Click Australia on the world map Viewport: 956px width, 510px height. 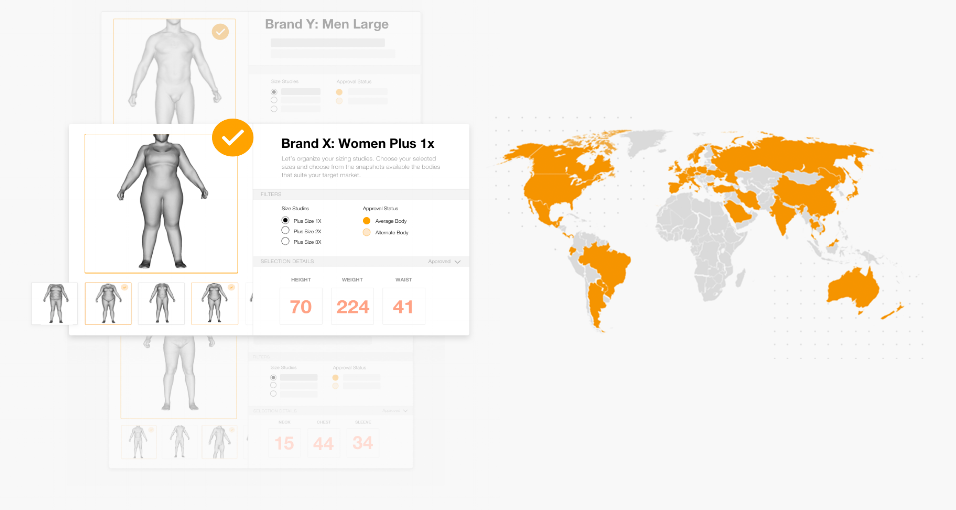tap(852, 288)
